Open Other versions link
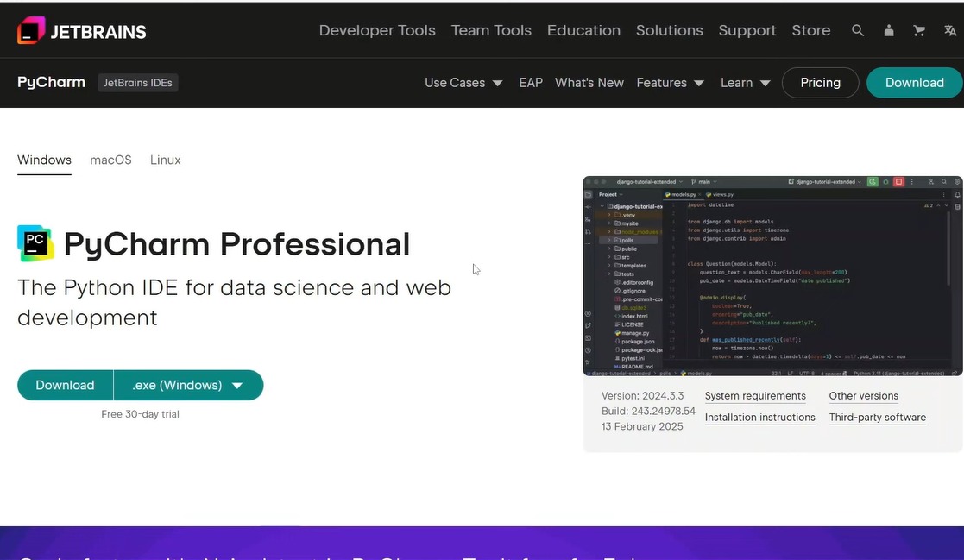The image size is (964, 560). pos(863,397)
